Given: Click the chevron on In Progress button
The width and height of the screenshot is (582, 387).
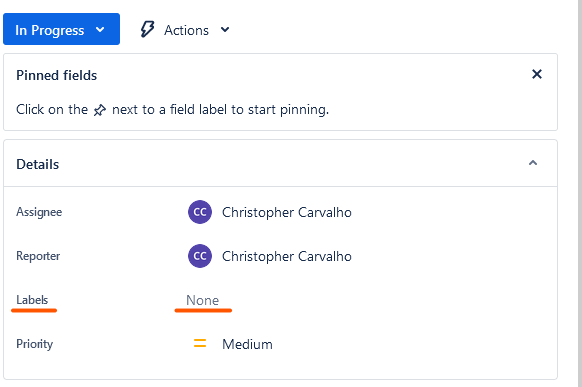Looking at the screenshot, I should pyautogui.click(x=100, y=30).
